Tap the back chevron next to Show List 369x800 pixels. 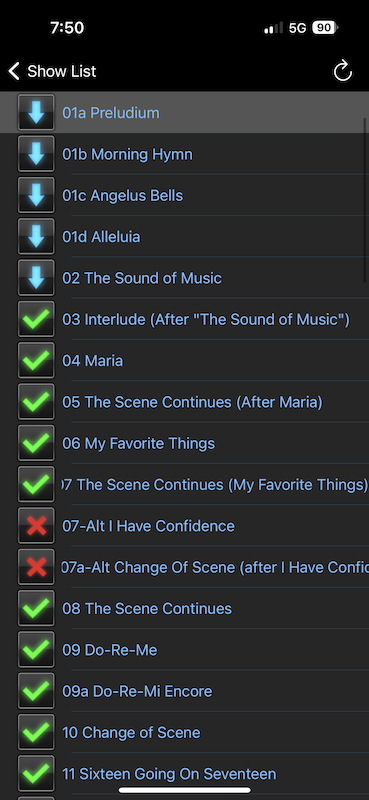pos(14,71)
